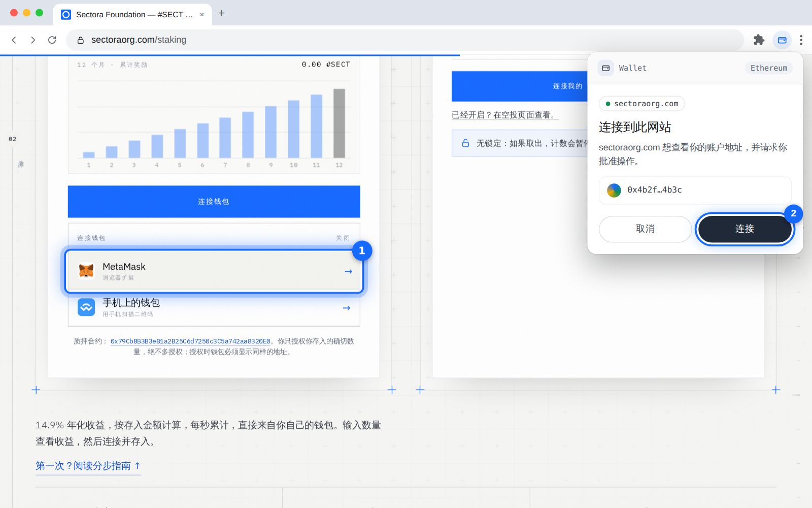Click the mobile wallet row arrow
812x508 pixels.
pos(347,308)
